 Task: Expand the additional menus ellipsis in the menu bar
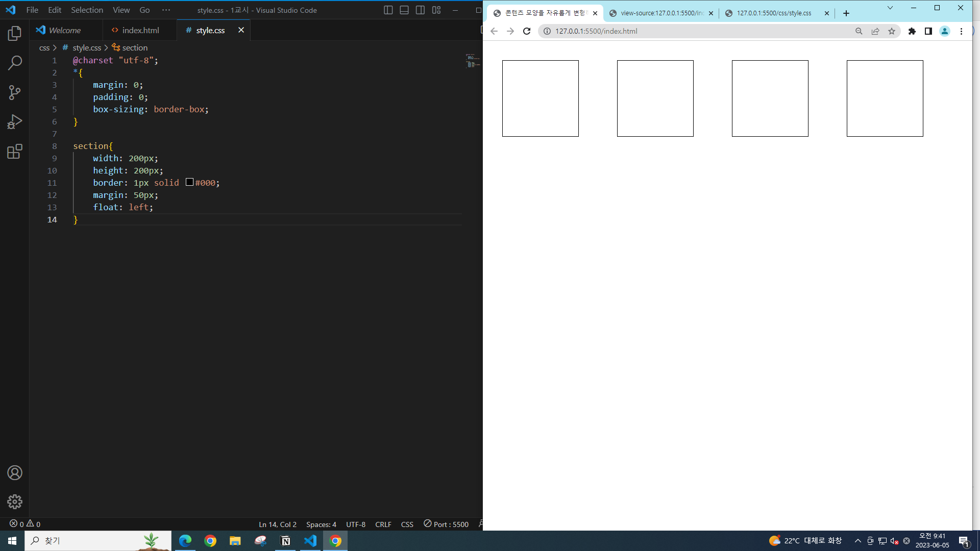pos(166,10)
